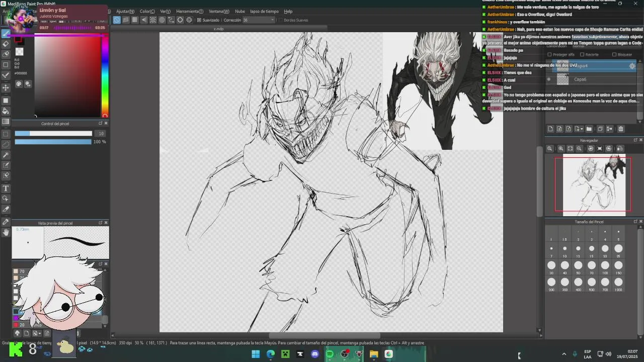Enable the parallel lines snap guide
Viewport: 644px width, 362px height.
pyautogui.click(x=126, y=20)
